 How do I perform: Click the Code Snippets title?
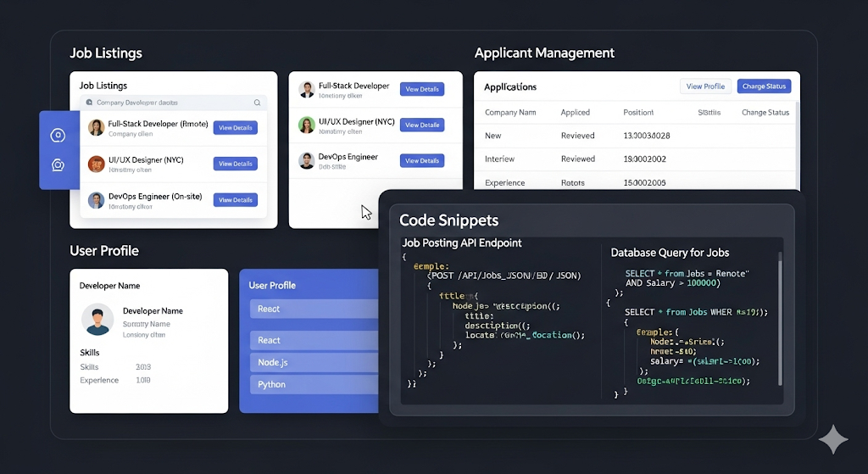point(449,220)
